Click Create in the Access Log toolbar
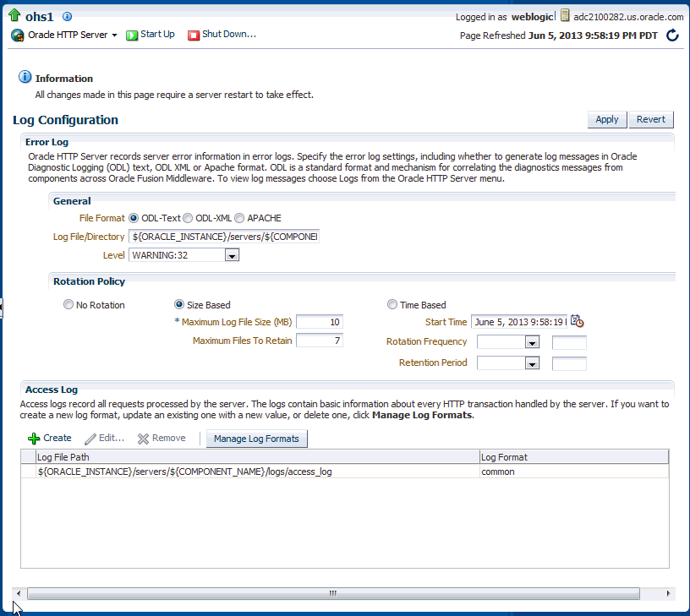 click(x=57, y=438)
